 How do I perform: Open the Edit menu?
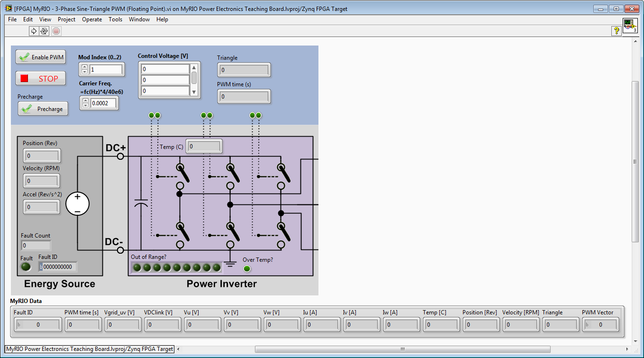click(x=28, y=19)
